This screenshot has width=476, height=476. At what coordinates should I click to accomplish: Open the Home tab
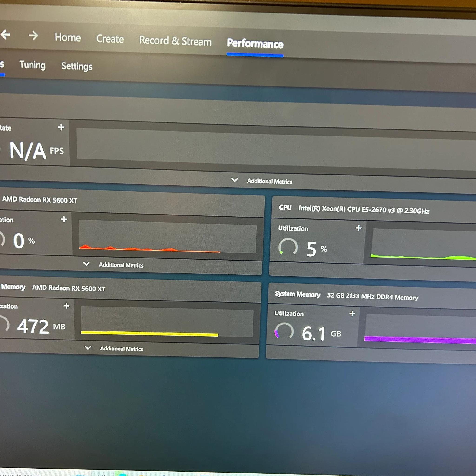(68, 37)
